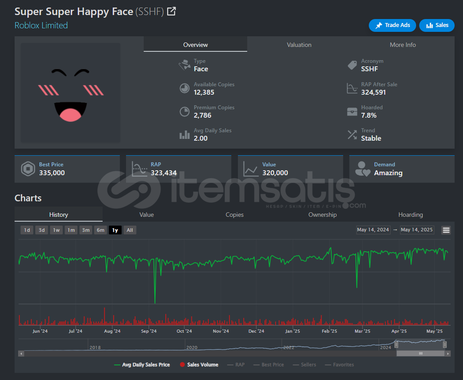Click the chart hamburger menu icon
Image resolution: width=463 pixels, height=380 pixels.
(x=446, y=230)
